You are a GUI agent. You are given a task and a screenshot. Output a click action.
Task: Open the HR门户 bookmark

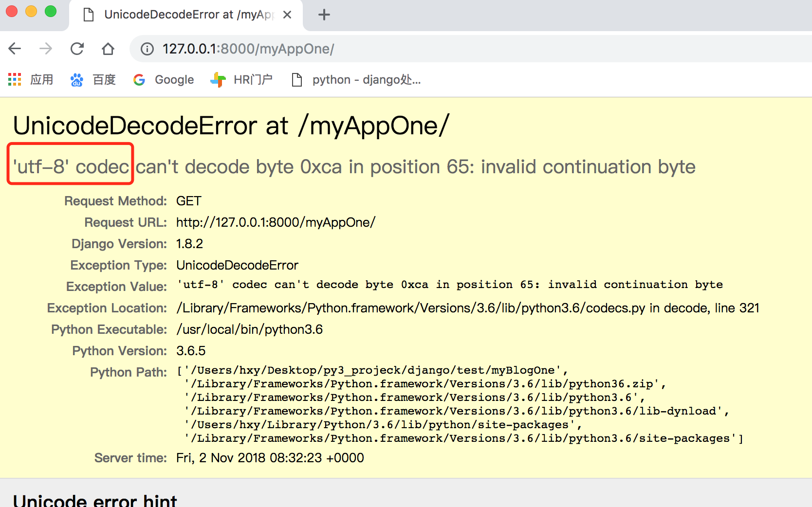pos(241,79)
